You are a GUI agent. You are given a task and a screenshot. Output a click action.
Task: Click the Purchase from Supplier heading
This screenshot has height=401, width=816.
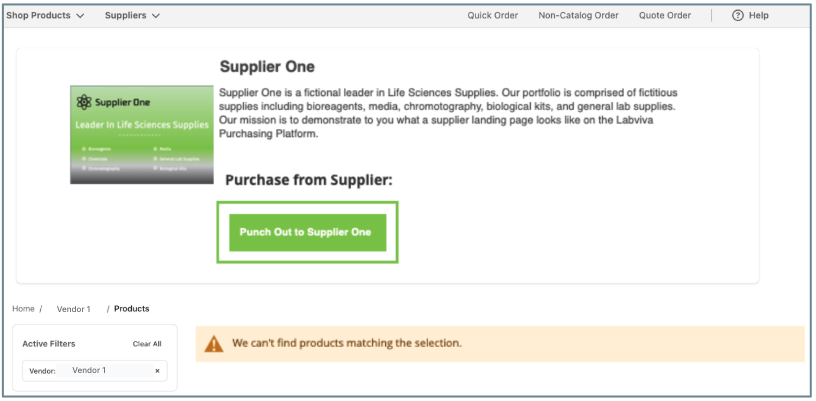(x=309, y=180)
